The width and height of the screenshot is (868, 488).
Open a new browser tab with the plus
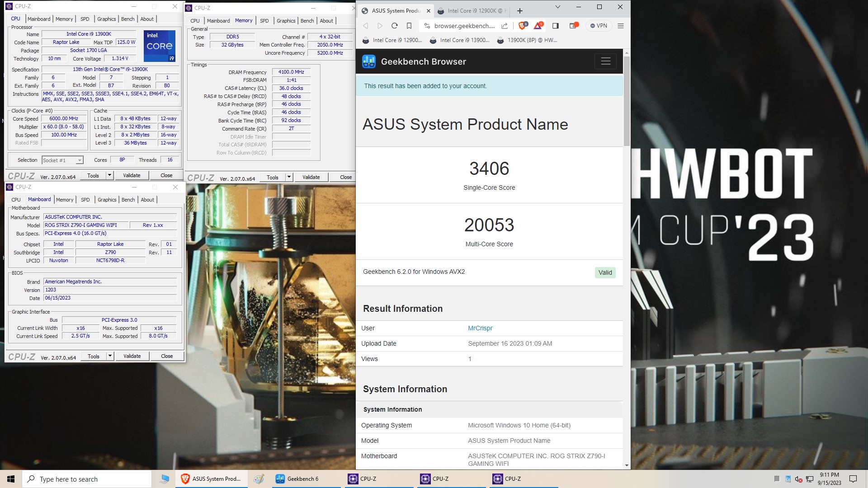[520, 11]
